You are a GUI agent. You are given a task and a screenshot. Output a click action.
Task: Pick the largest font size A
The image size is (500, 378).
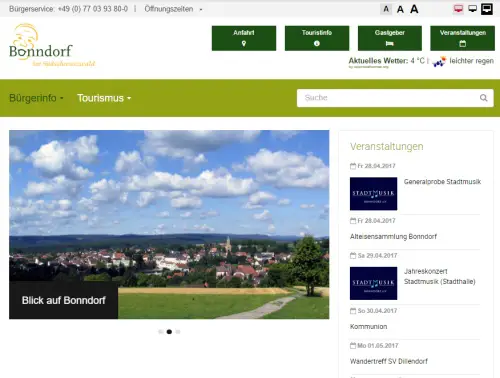(414, 9)
